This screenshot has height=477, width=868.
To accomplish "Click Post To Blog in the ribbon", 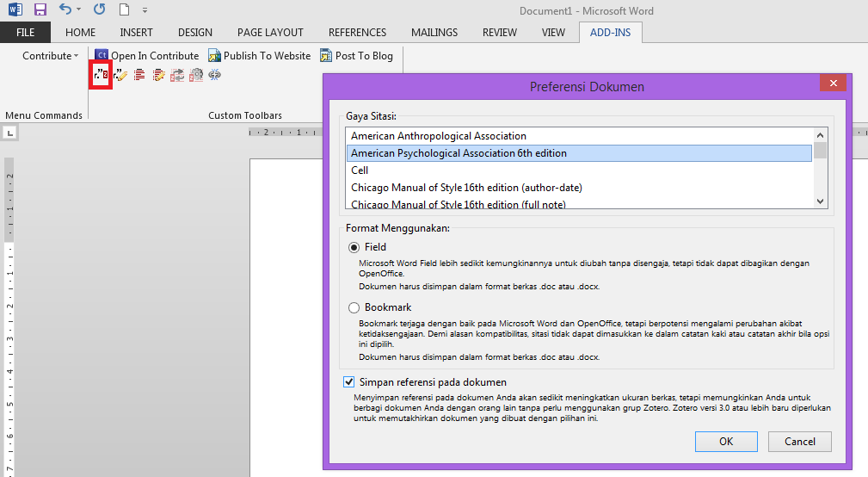I will click(356, 55).
